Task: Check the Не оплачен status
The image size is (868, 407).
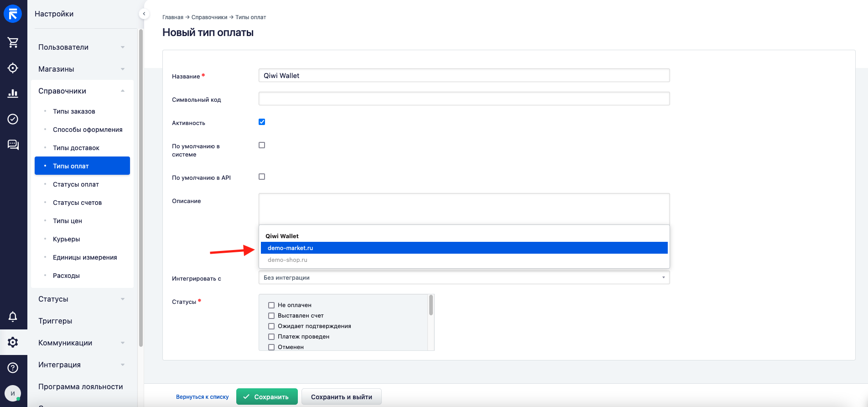Action: point(271,305)
